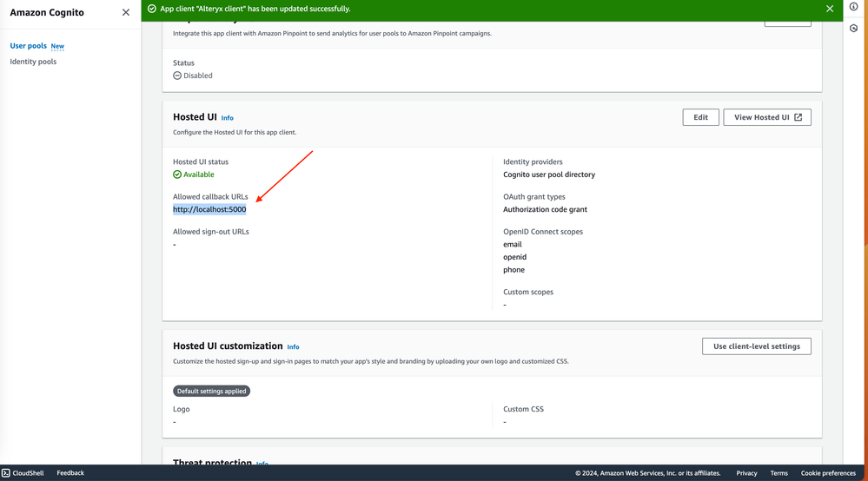
Task: Open CloudShell from the footer bar
Action: click(23, 473)
